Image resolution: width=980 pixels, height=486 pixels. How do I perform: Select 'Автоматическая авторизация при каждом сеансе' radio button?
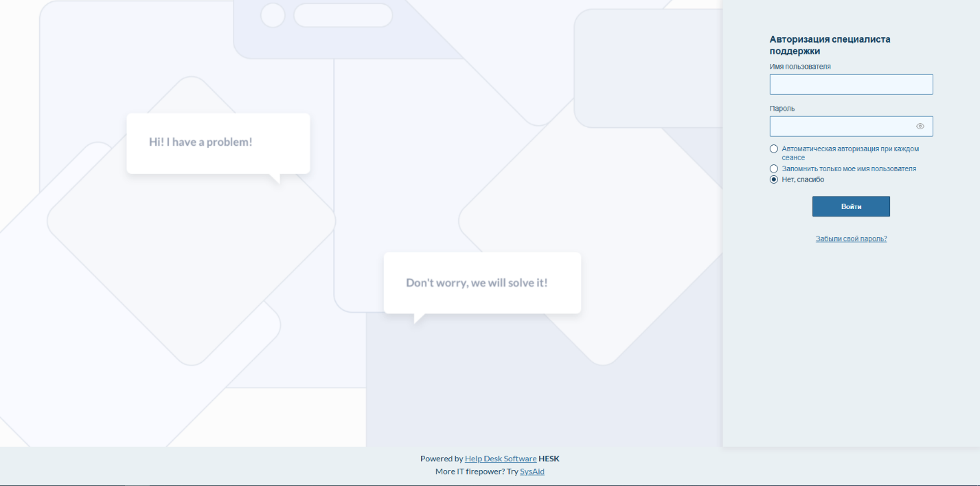coord(774,149)
